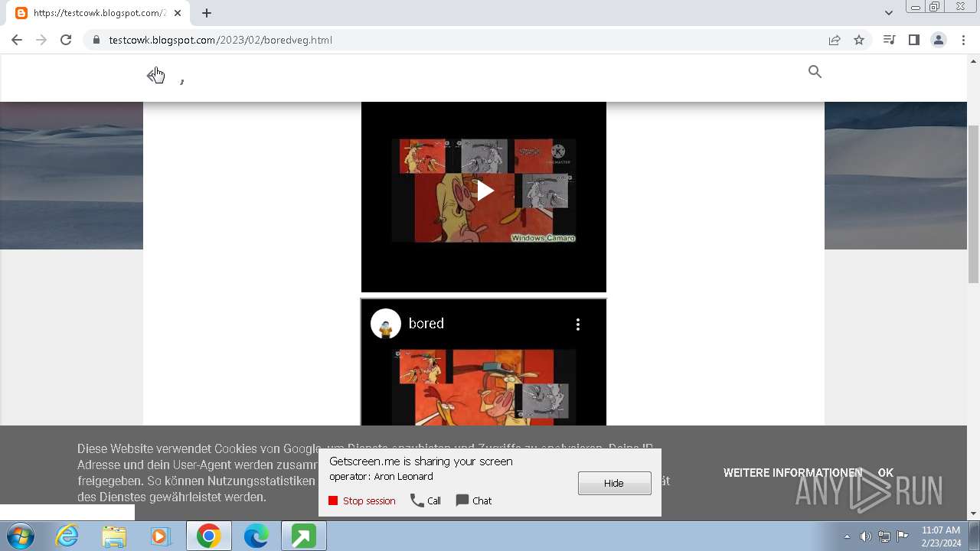Viewport: 980px width, 551px height.
Task: Open the Chrome profile avatar menu
Action: click(x=938, y=40)
